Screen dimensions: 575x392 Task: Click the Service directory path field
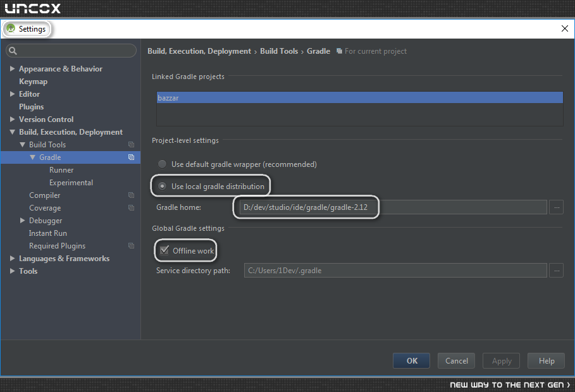point(395,271)
